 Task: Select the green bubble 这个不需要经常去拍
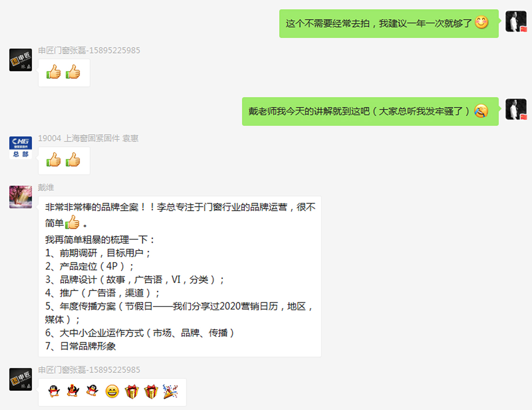[389, 23]
